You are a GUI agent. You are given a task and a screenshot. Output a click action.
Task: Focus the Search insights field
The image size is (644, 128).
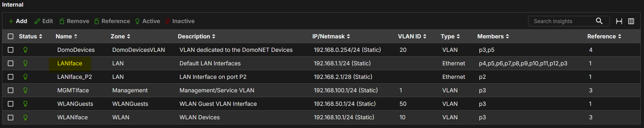[561, 21]
